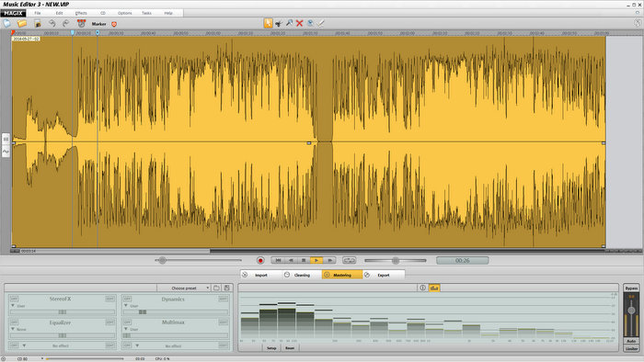
Task: Click the master volume fader knob
Action: [x=631, y=311]
